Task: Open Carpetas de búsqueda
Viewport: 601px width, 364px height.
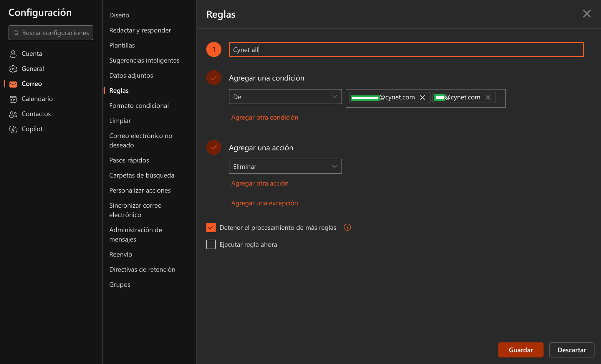Action: click(x=142, y=175)
